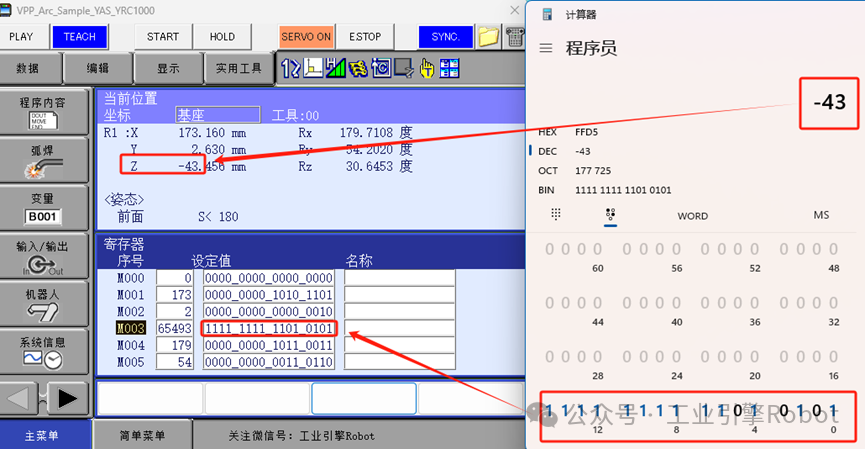Screen dimensions: 865x449
Task: Toggle calculator bit 8
Action: [676, 410]
